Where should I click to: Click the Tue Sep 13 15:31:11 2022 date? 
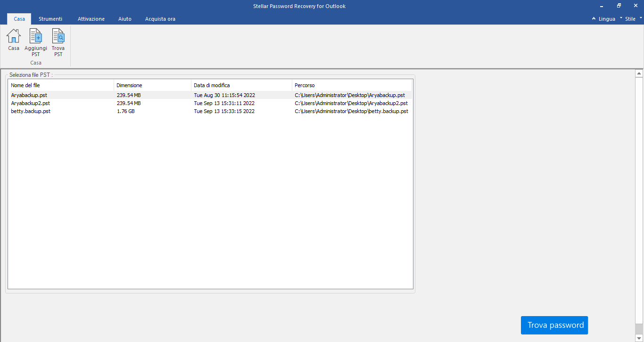[x=224, y=103]
